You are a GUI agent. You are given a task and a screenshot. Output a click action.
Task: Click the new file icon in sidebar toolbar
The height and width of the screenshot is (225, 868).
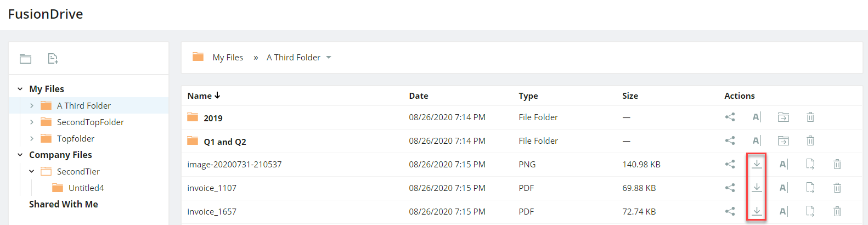53,59
